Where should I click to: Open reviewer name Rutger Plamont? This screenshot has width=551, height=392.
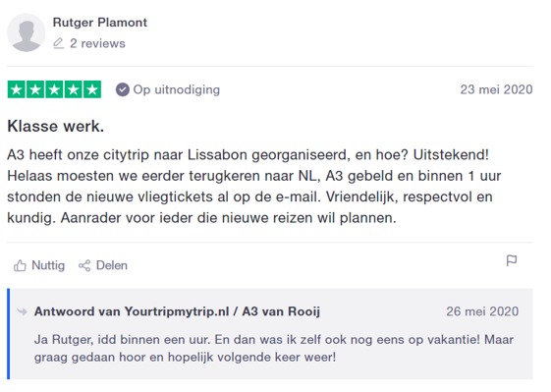click(x=100, y=23)
